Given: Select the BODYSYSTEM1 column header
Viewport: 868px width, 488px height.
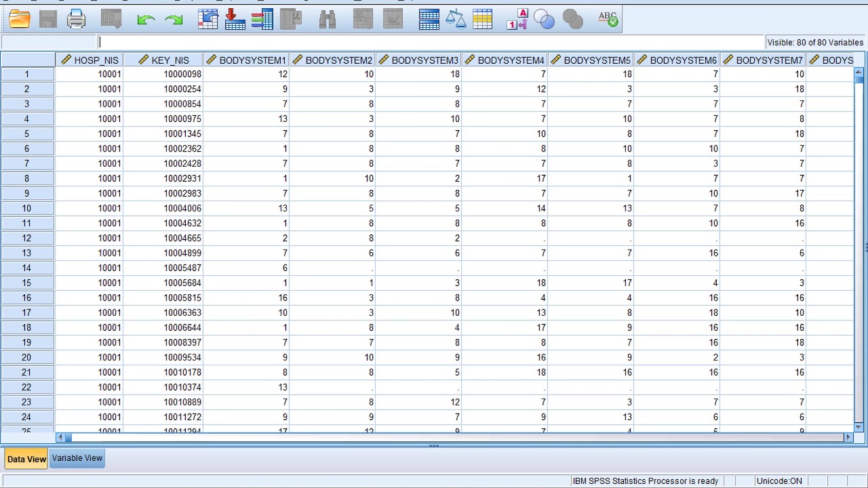Looking at the screenshot, I should tap(246, 60).
